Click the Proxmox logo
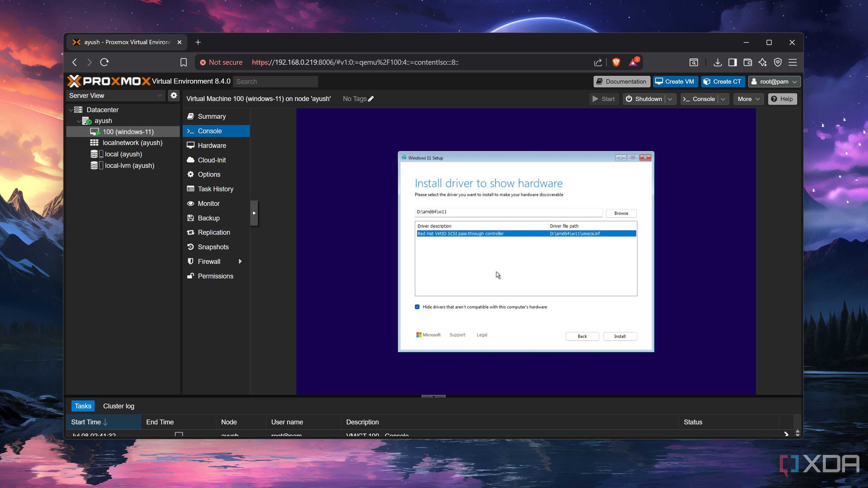The image size is (868, 488). coord(108,81)
